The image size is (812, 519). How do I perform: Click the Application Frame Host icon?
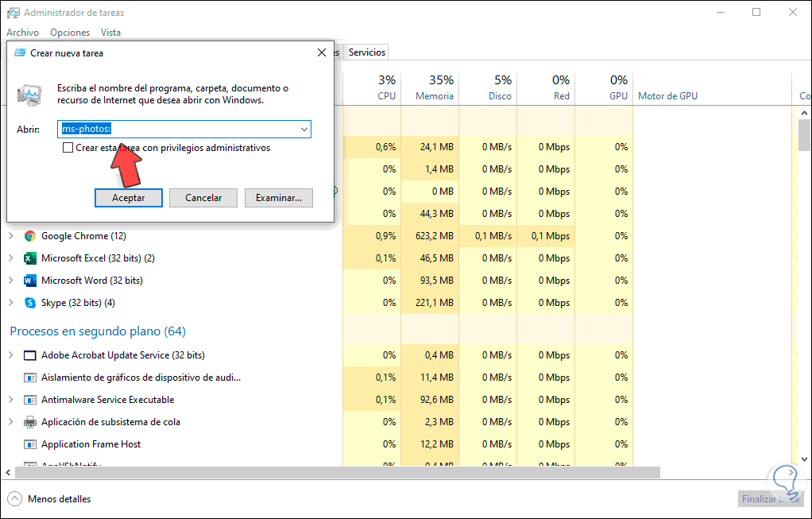30,444
